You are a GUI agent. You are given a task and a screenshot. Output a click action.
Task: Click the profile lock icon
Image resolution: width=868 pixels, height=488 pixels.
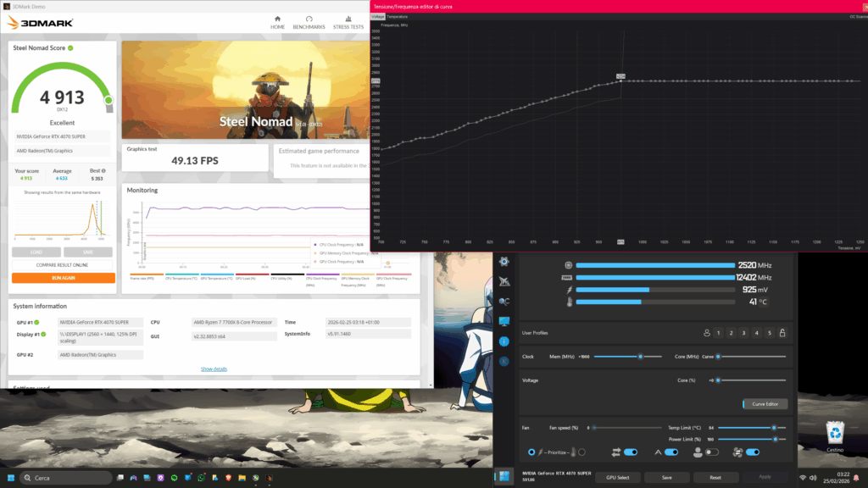(782, 333)
